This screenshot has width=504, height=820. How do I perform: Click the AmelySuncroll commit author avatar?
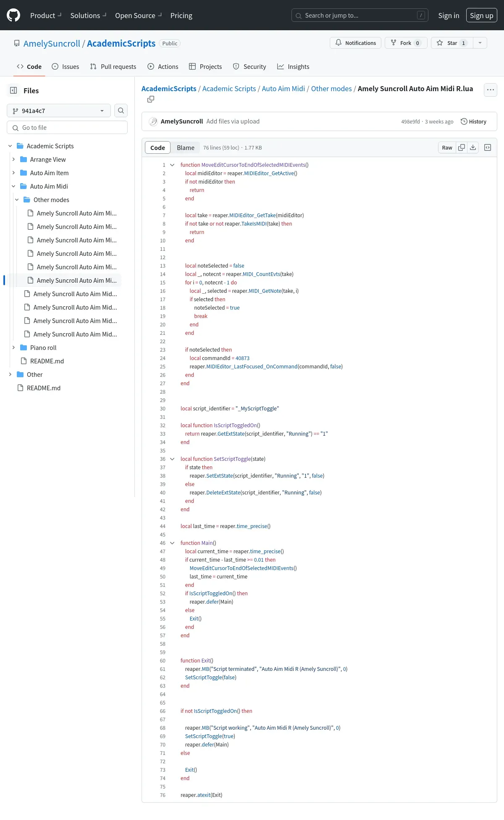pyautogui.click(x=153, y=121)
